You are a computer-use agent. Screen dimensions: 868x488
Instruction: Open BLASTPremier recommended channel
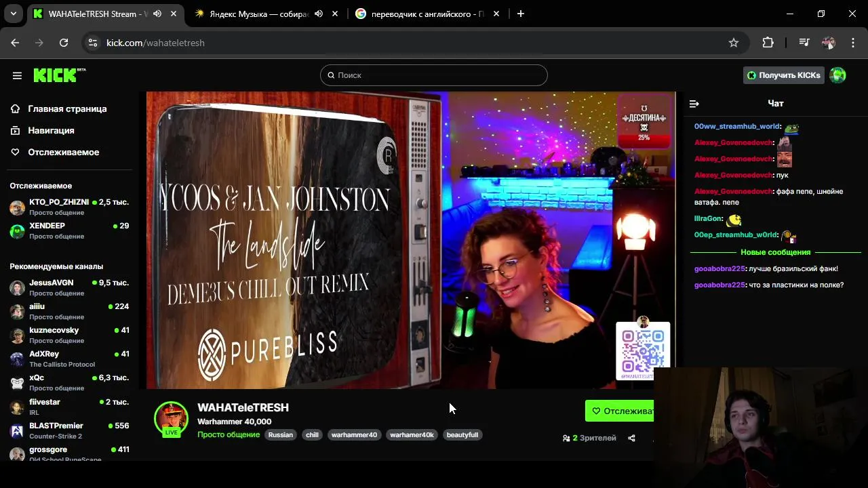[x=69, y=430]
